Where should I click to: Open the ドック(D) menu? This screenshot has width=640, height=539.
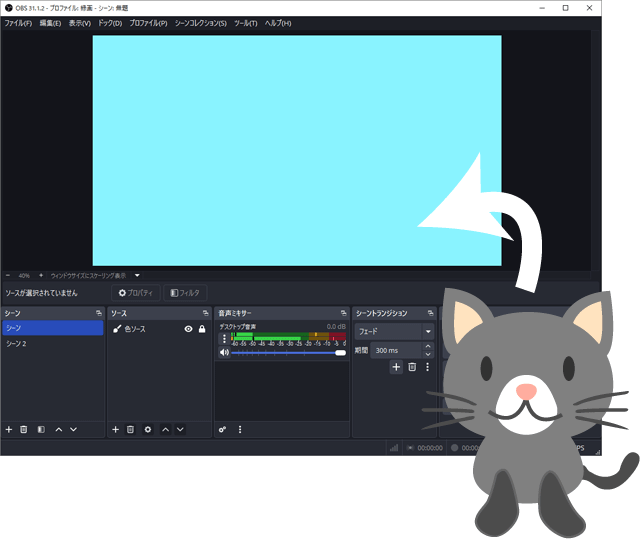[x=110, y=23]
